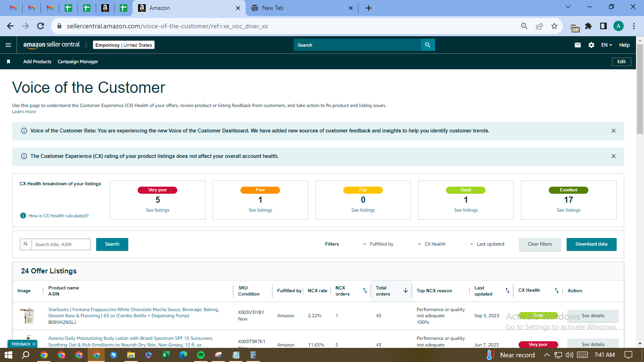This screenshot has height=362, width=644.
Task: Open Chrome tab search chevron
Action: (x=568, y=7)
